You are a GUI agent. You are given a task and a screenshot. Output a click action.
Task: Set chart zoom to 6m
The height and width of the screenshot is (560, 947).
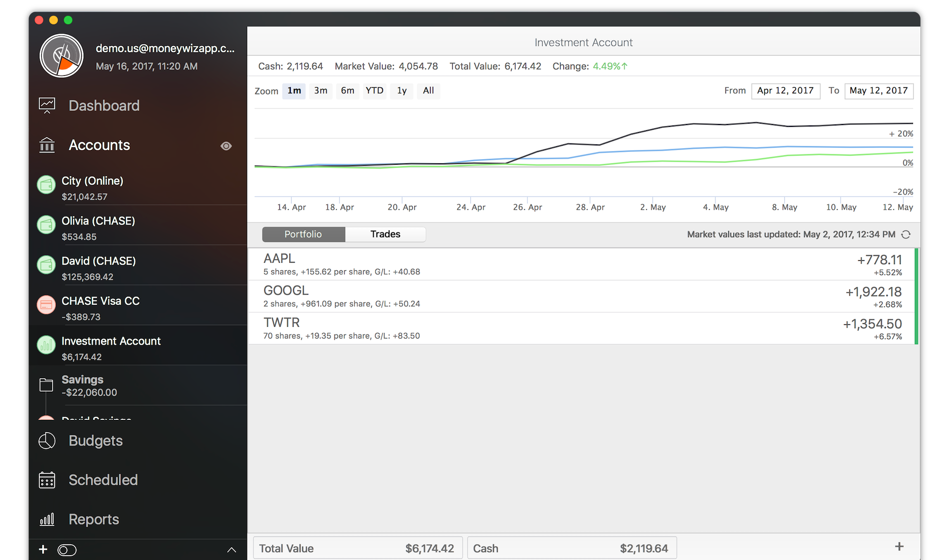point(348,91)
